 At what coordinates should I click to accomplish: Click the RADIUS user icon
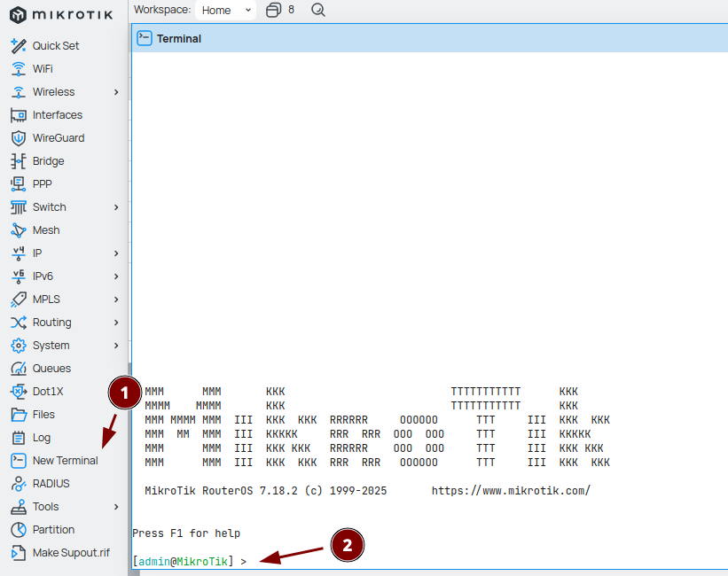(x=18, y=484)
